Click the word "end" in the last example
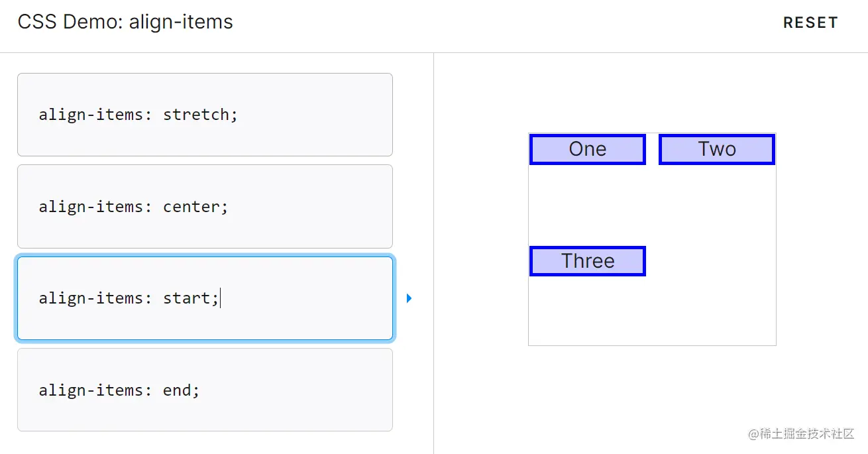This screenshot has width=868, height=454. [x=177, y=390]
